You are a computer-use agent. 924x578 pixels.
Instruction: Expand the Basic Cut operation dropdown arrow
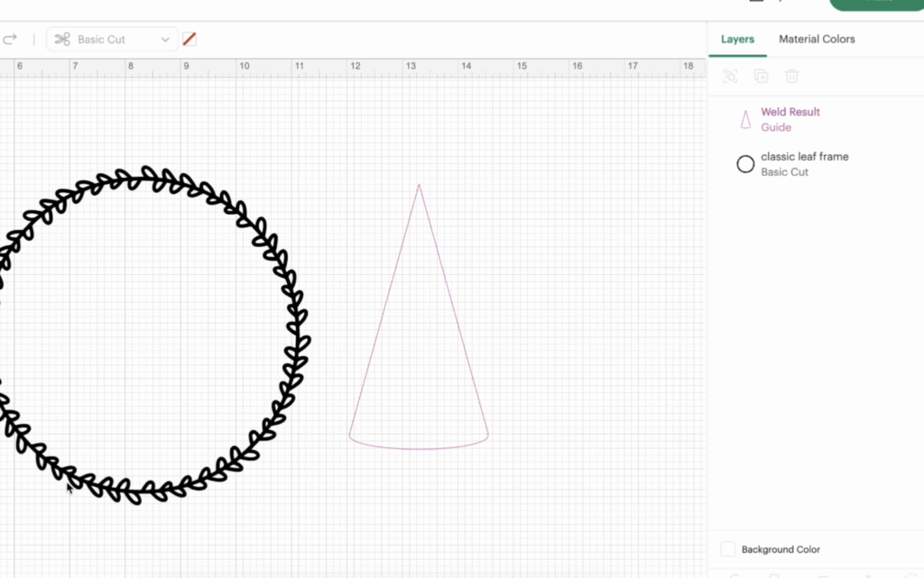coord(165,40)
